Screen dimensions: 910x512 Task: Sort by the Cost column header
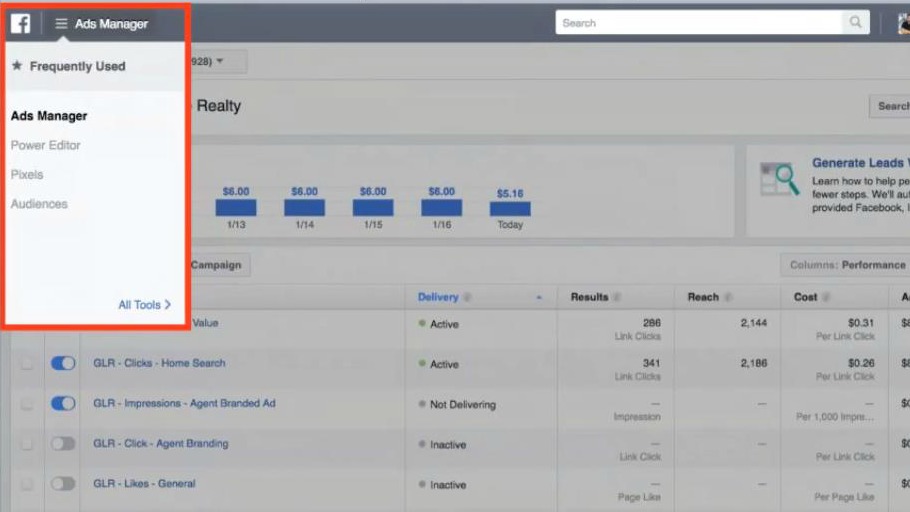(805, 297)
